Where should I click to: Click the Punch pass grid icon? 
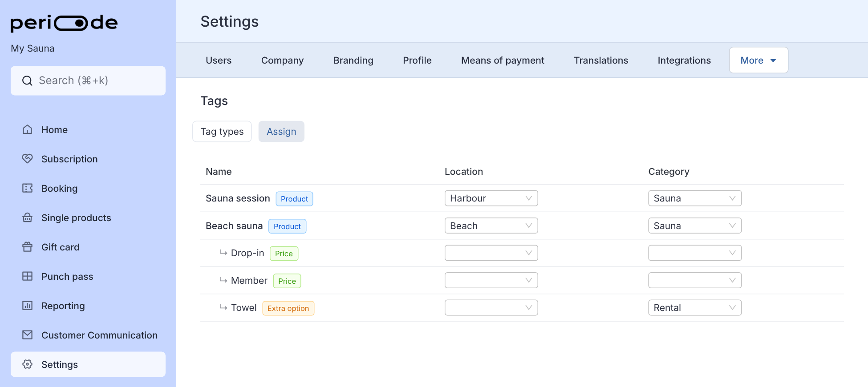point(28,276)
